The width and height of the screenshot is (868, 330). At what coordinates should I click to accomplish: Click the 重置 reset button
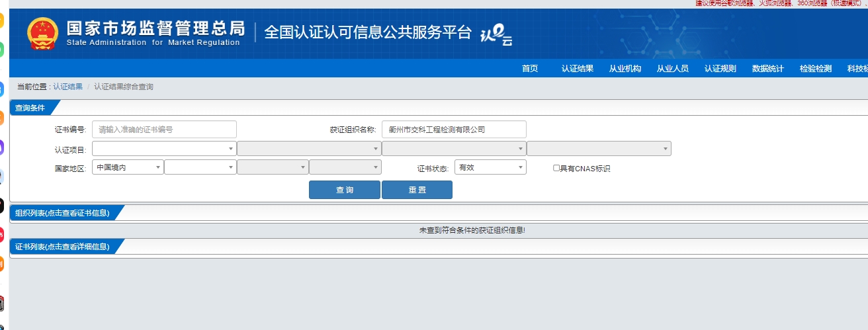click(x=417, y=190)
